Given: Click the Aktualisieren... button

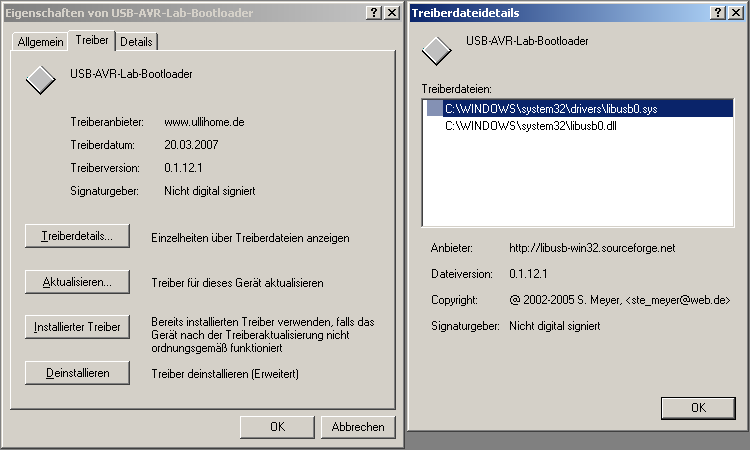Looking at the screenshot, I should click(77, 282).
